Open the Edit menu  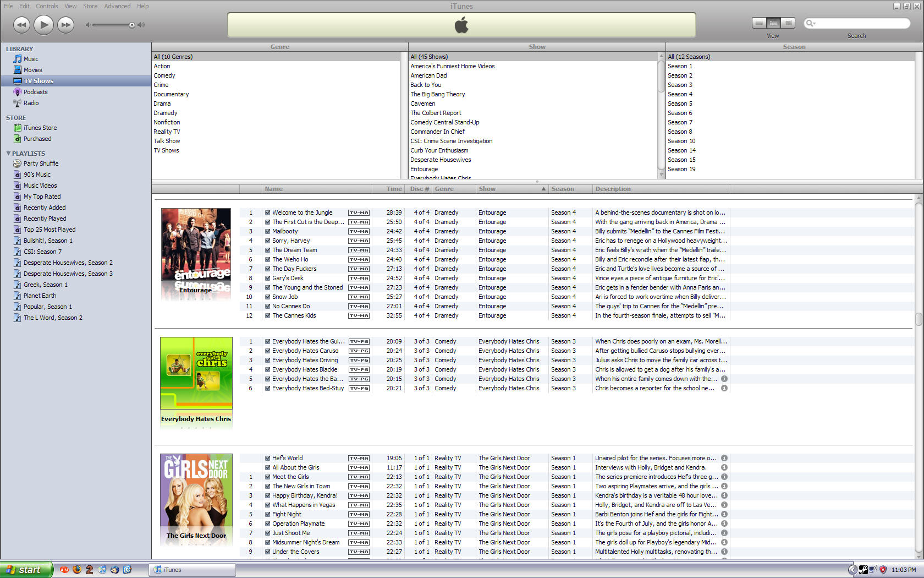coord(24,6)
